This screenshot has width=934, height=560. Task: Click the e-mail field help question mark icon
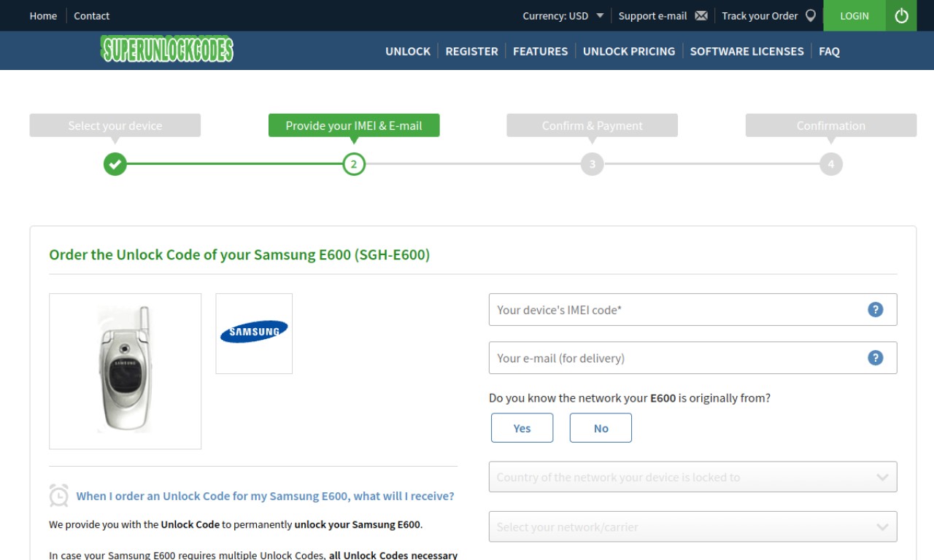click(876, 358)
